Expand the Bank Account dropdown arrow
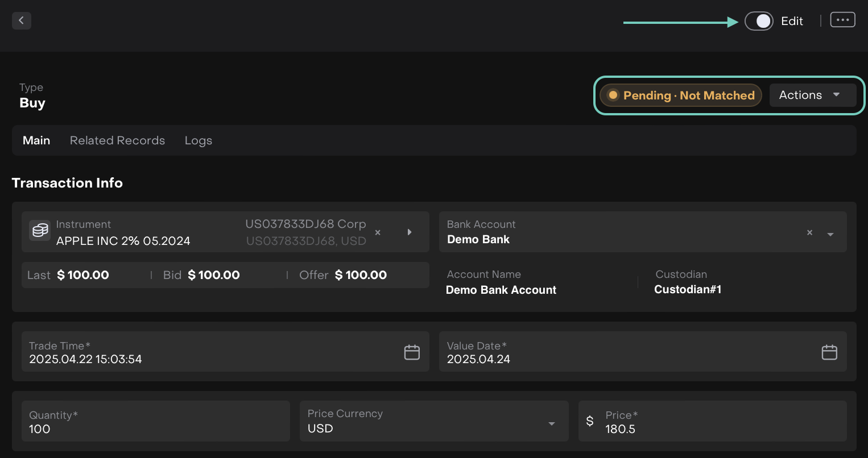The height and width of the screenshot is (458, 868). 830,234
